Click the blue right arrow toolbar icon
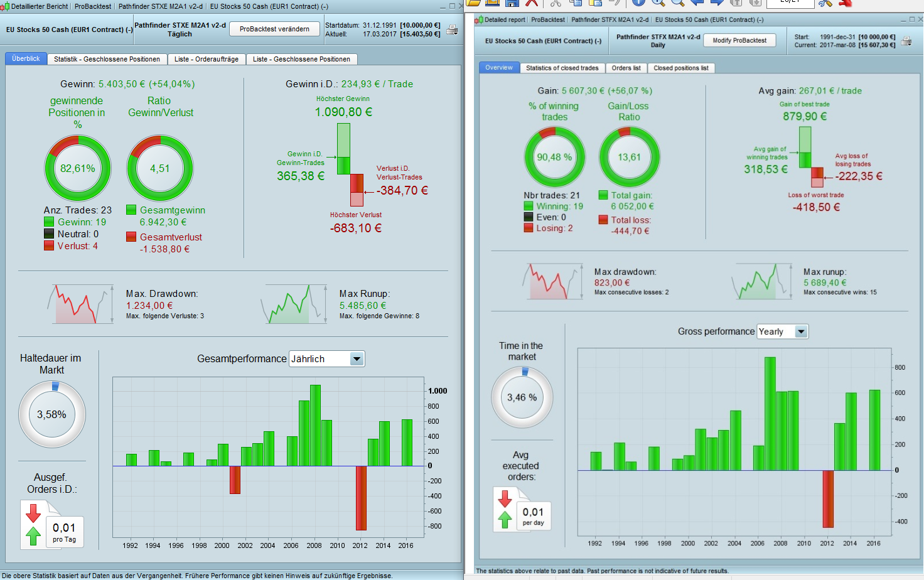924x580 pixels. [717, 3]
